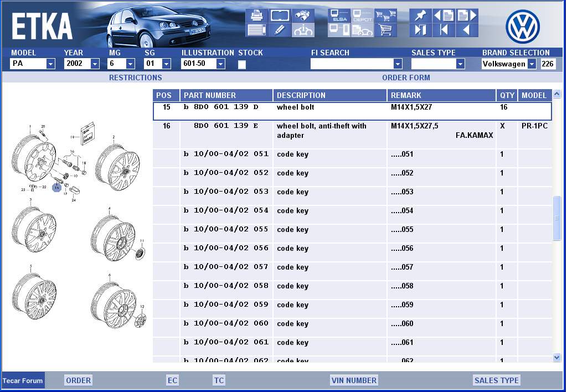Image resolution: width=567 pixels, height=392 pixels.
Task: Click EC in the bottom bar
Action: (173, 380)
